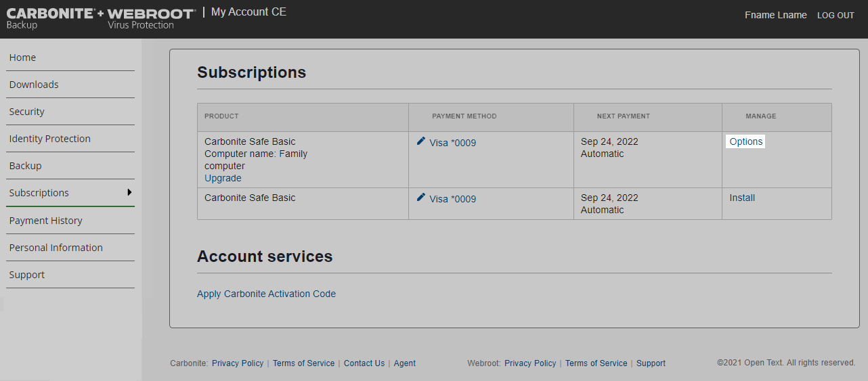Screen dimensions: 868x381
Task: Navigate to Backup page
Action: click(x=25, y=166)
